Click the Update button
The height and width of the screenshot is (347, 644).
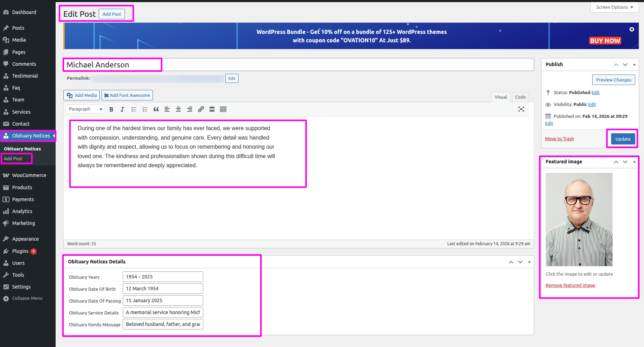623,139
